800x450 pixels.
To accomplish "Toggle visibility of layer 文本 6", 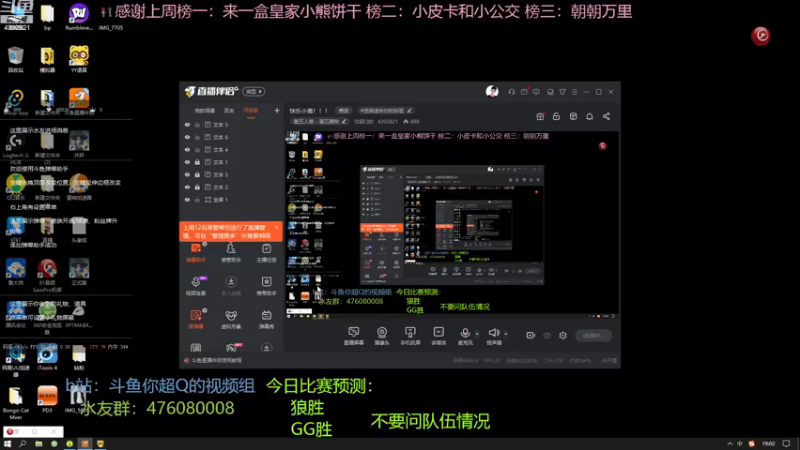I will [x=187, y=137].
